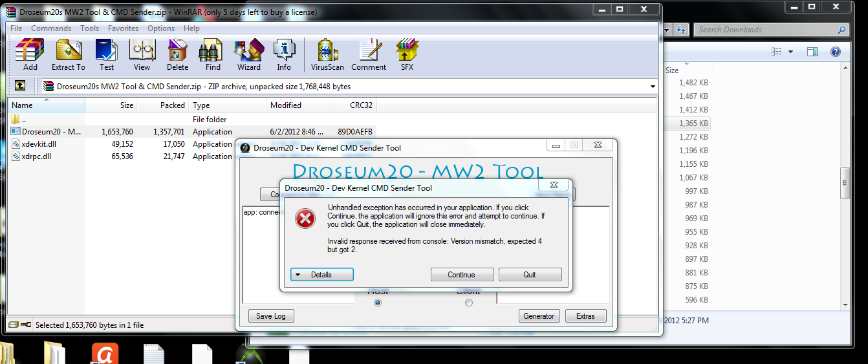Click the Extract To toolbar icon
This screenshot has width=868, height=364.
click(x=68, y=54)
